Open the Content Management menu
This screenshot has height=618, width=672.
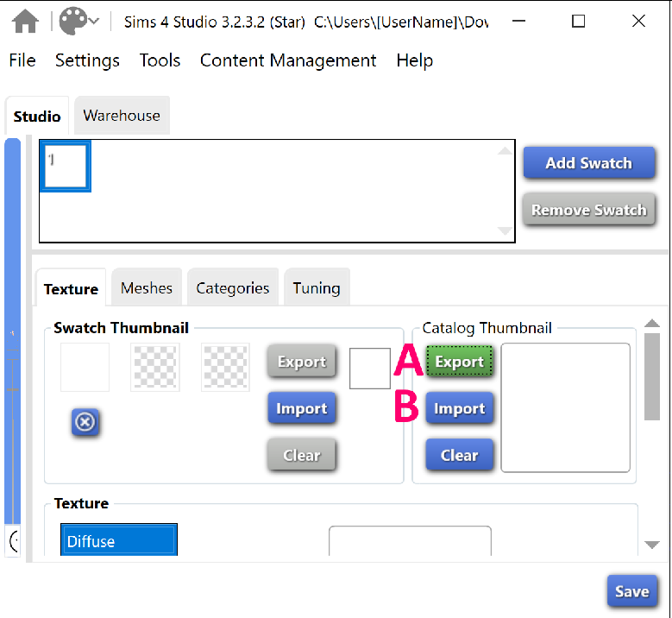click(x=288, y=60)
